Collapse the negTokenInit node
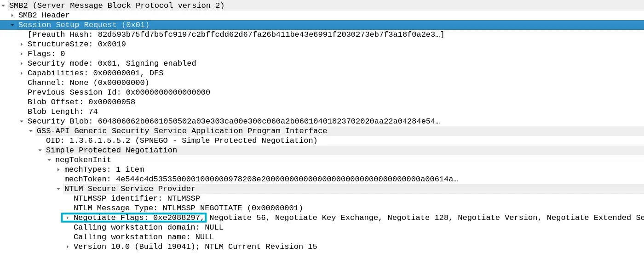 click(49, 160)
